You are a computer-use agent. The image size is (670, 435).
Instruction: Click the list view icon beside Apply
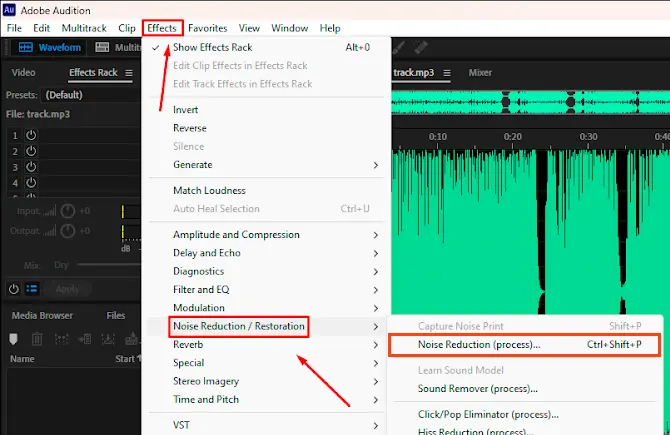pyautogui.click(x=31, y=289)
